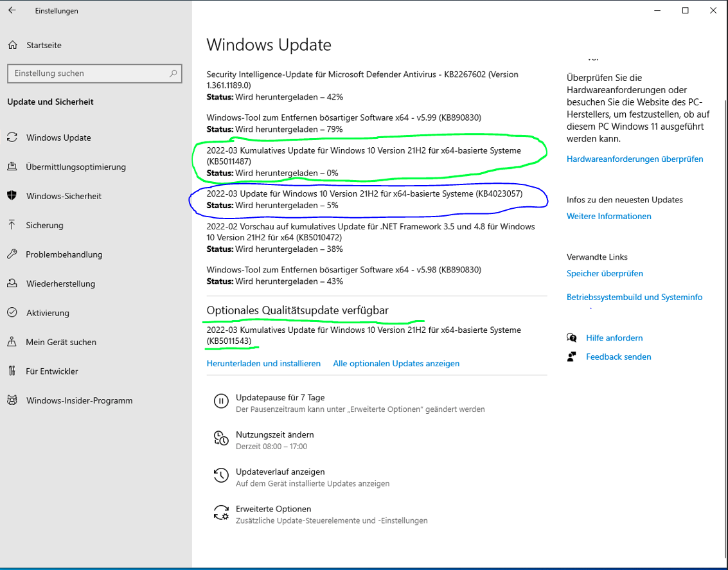The height and width of the screenshot is (570, 728).
Task: Maximize the Einstellungen window
Action: pyautogui.click(x=685, y=10)
